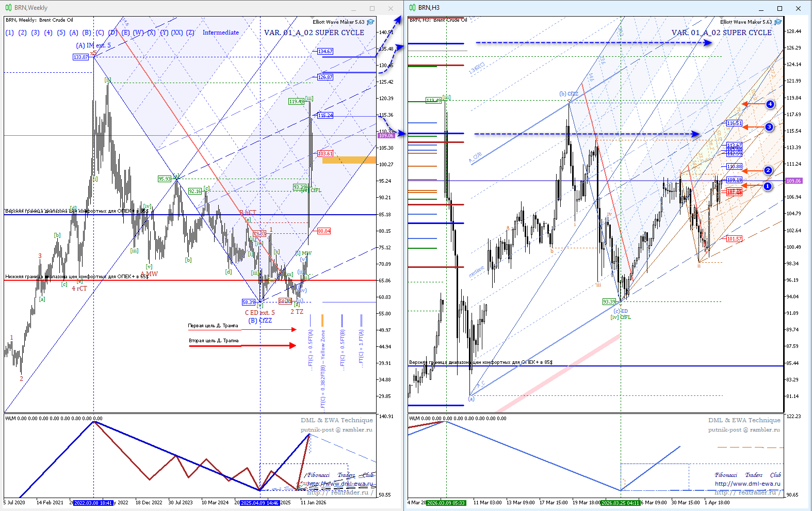This screenshot has height=511, width=812.
Task: Select the (A) wave label button
Action: coord(74,33)
